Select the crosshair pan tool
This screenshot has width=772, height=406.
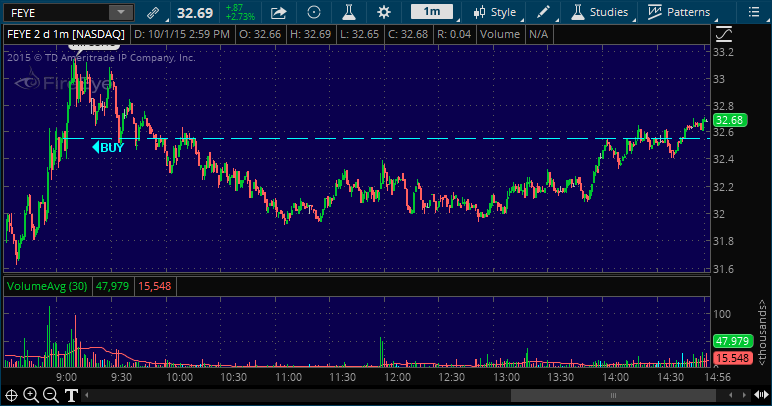[12, 395]
